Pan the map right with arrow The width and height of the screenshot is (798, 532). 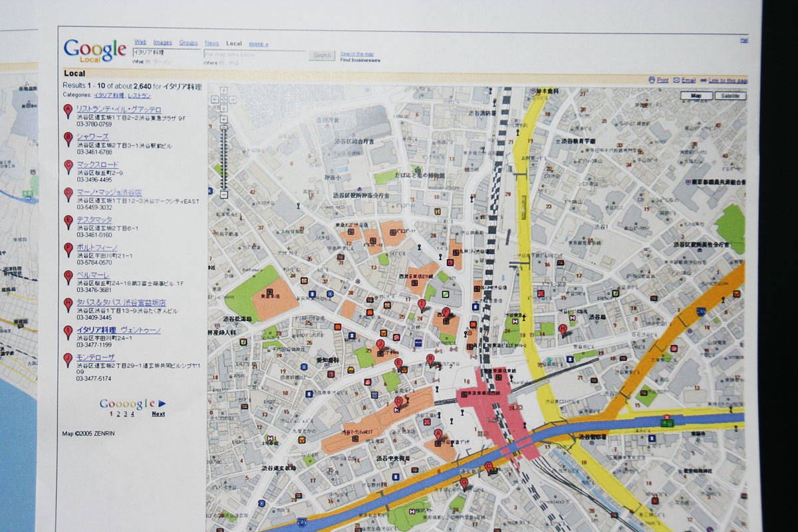point(233,100)
